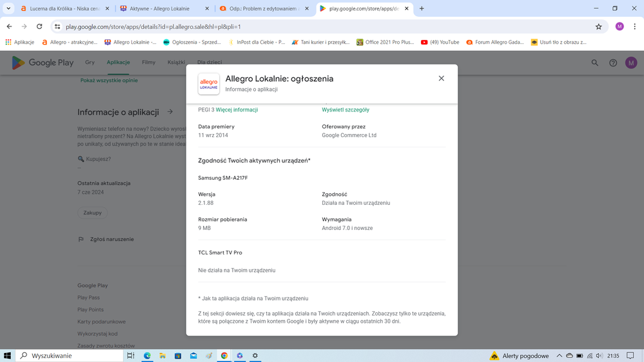Screen dimensions: 644x362
Task: Go back in browser history
Action: tap(9, 26)
